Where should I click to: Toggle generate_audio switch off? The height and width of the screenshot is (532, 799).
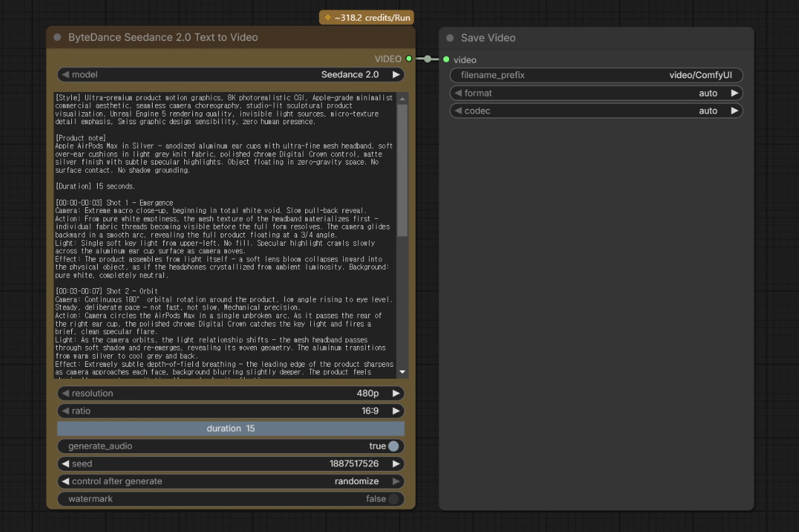[394, 446]
